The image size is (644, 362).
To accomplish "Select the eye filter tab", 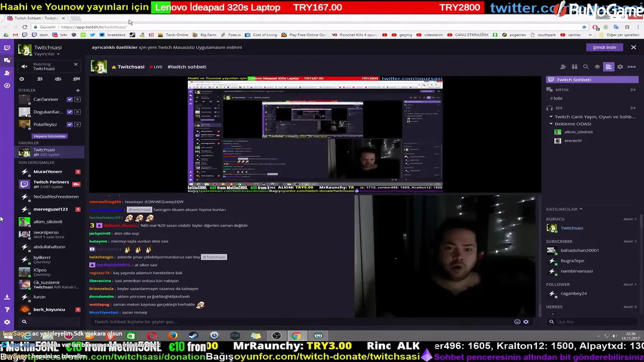I will click(x=22, y=79).
